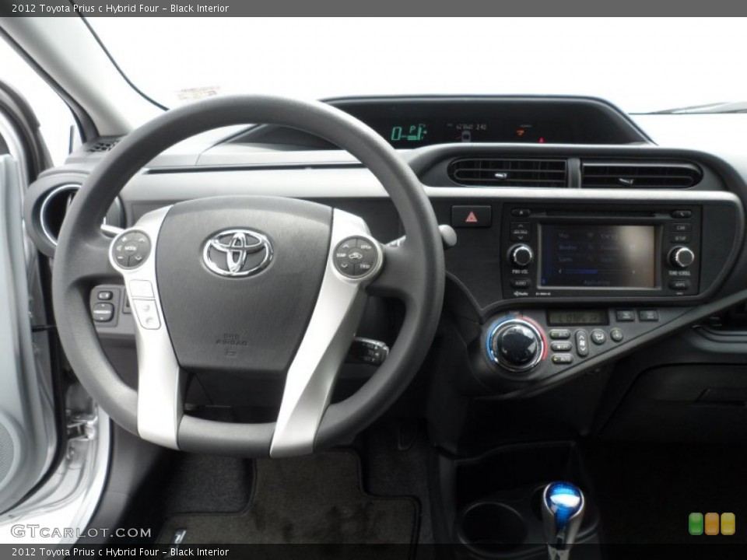Viewport: 747px width, 560px height.
Task: Honk by tapping the Toyota logo
Action: click(238, 252)
